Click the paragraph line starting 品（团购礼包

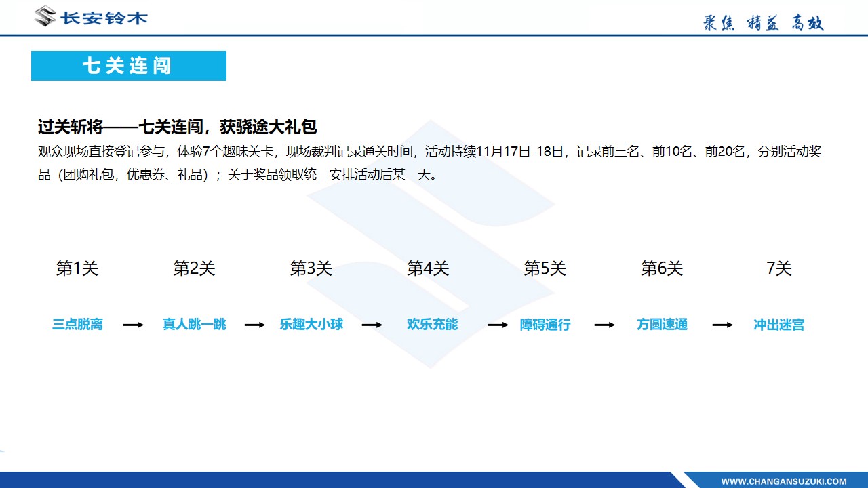pos(238,174)
